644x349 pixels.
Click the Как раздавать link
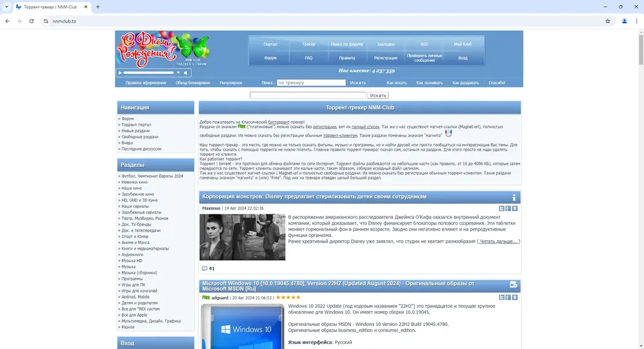(x=466, y=82)
